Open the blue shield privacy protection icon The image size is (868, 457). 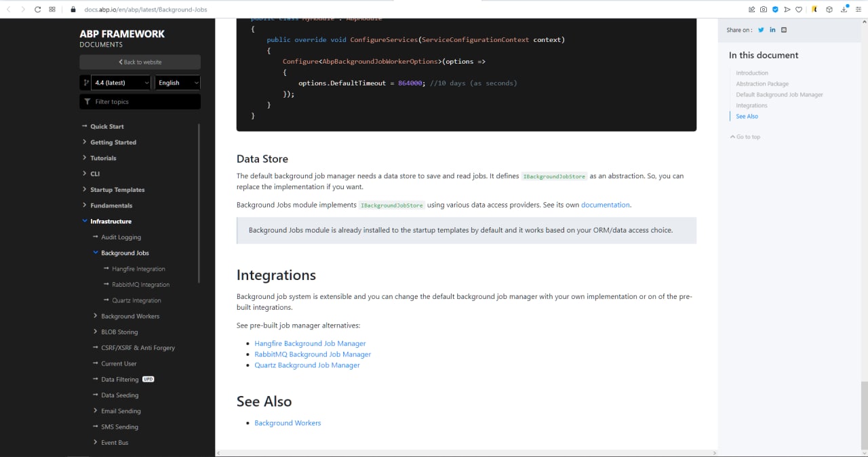click(775, 9)
